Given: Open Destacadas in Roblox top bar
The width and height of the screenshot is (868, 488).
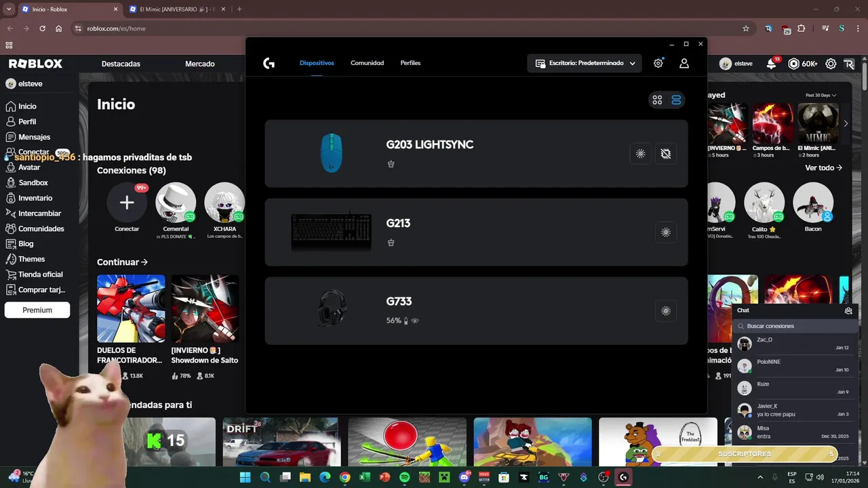Looking at the screenshot, I should coord(121,64).
